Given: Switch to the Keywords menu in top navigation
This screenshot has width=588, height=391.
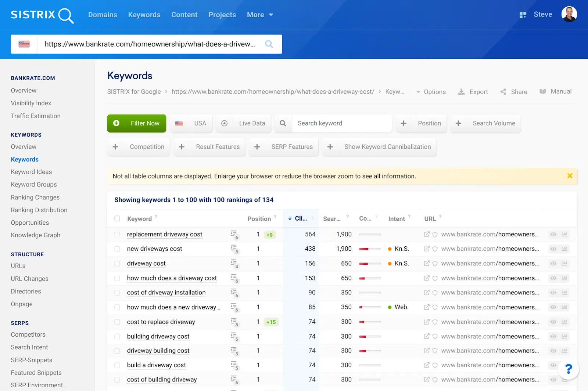Looking at the screenshot, I should click(144, 15).
